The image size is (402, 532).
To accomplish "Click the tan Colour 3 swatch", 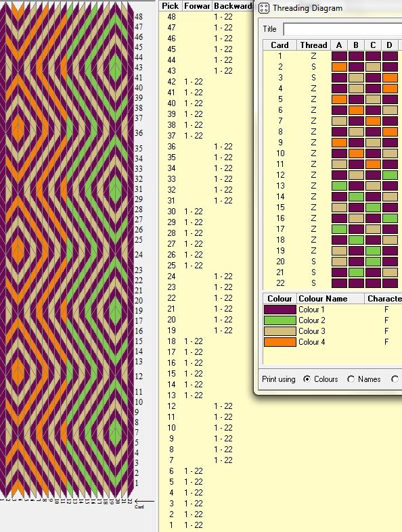I will coord(280,331).
